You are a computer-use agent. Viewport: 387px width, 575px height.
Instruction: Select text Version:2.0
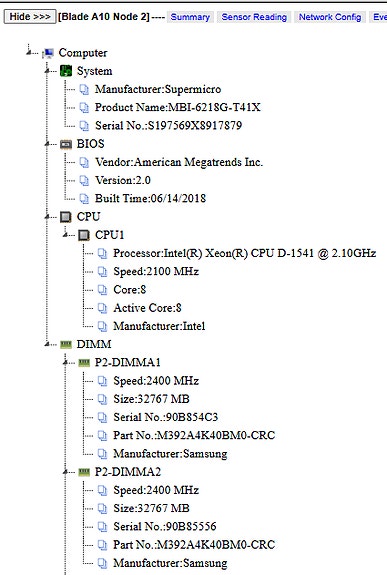coord(123,180)
